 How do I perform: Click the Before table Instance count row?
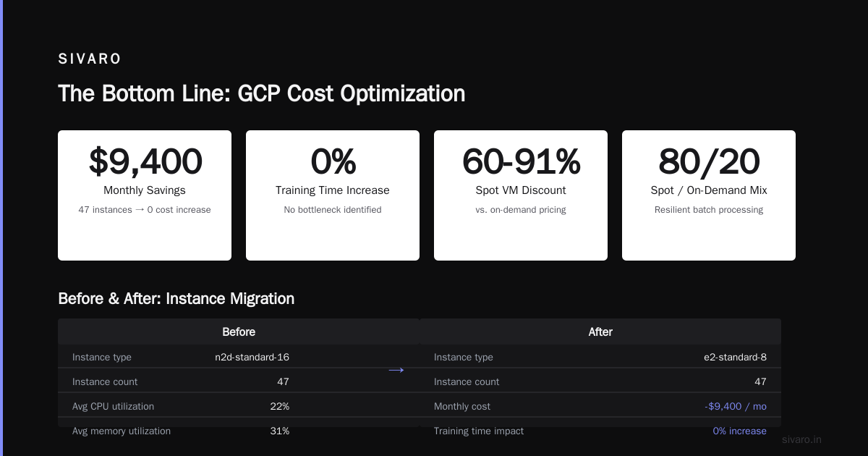pyautogui.click(x=181, y=381)
